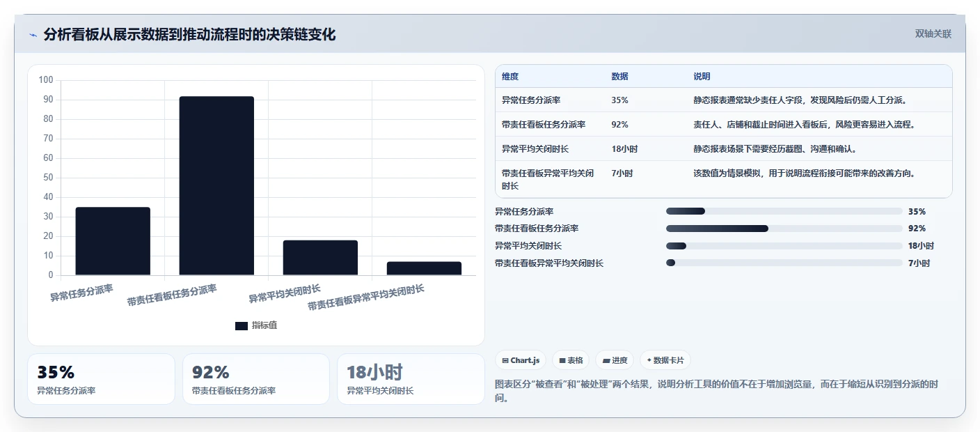Open the 18小时 data card
This screenshot has width=980, height=432.
click(411, 379)
